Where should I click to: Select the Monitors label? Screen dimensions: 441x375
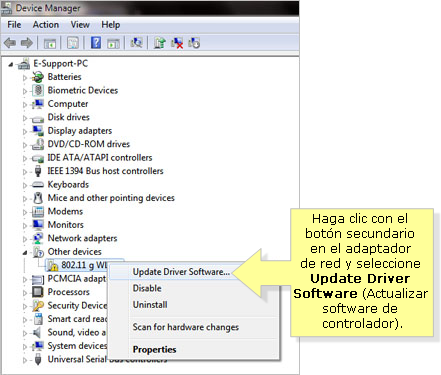pos(66,225)
